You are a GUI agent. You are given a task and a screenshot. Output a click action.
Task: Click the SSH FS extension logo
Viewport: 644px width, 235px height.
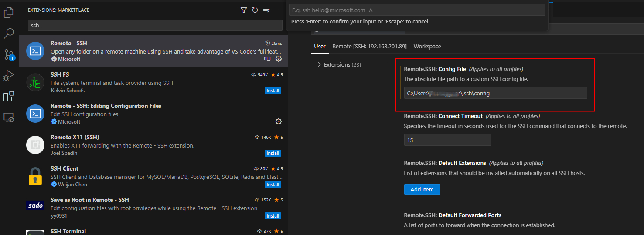[35, 82]
